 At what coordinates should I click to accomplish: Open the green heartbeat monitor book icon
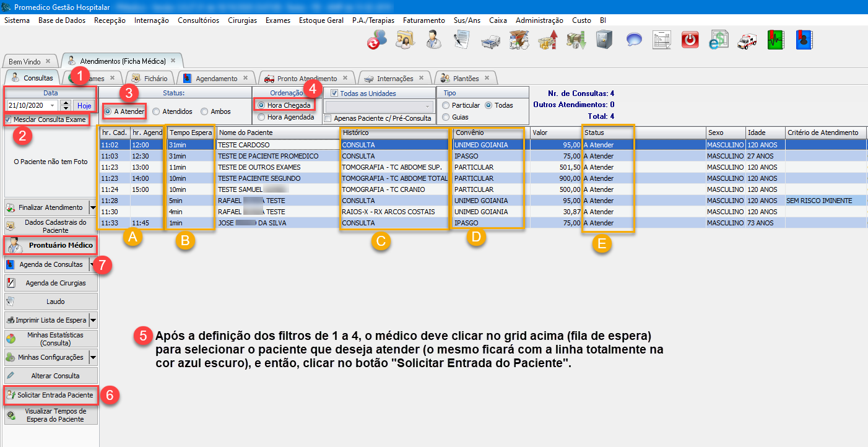click(775, 40)
